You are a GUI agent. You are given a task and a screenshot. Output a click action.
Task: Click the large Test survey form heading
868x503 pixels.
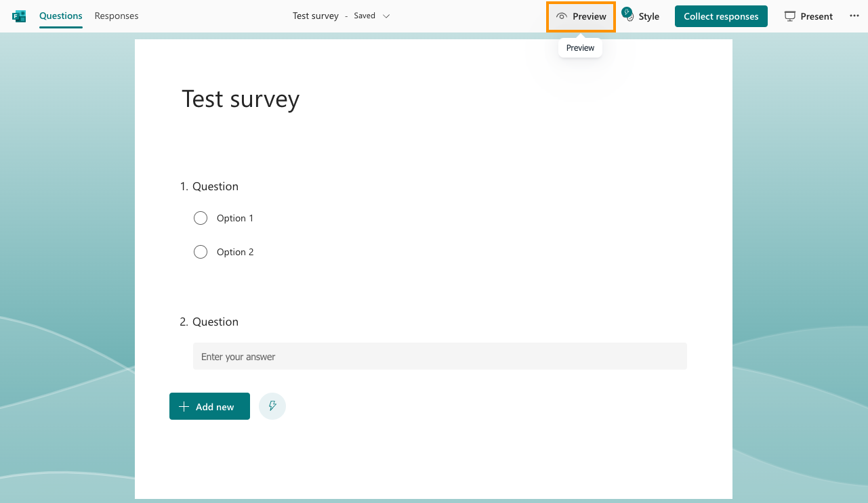[x=241, y=100]
